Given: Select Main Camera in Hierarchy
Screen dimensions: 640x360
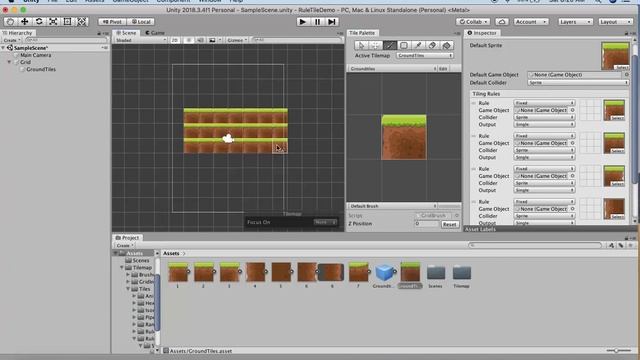Looking at the screenshot, I should 36,55.
